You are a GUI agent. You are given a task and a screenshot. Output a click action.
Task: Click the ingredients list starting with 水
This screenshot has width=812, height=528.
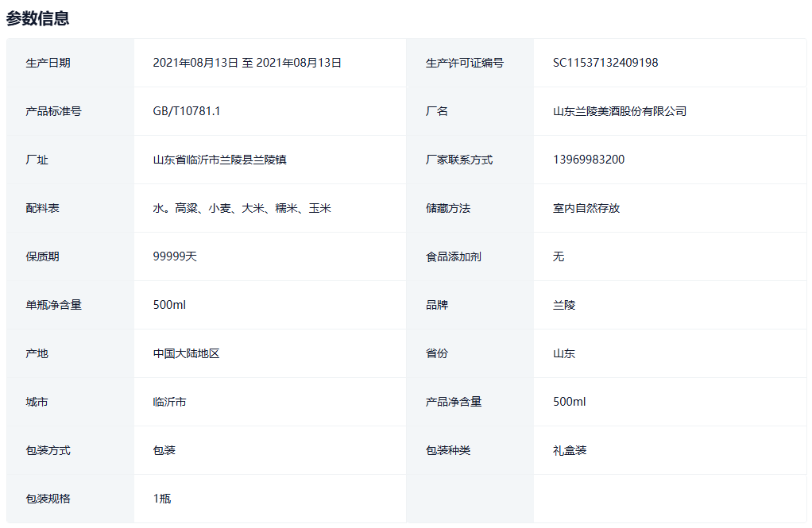242,208
